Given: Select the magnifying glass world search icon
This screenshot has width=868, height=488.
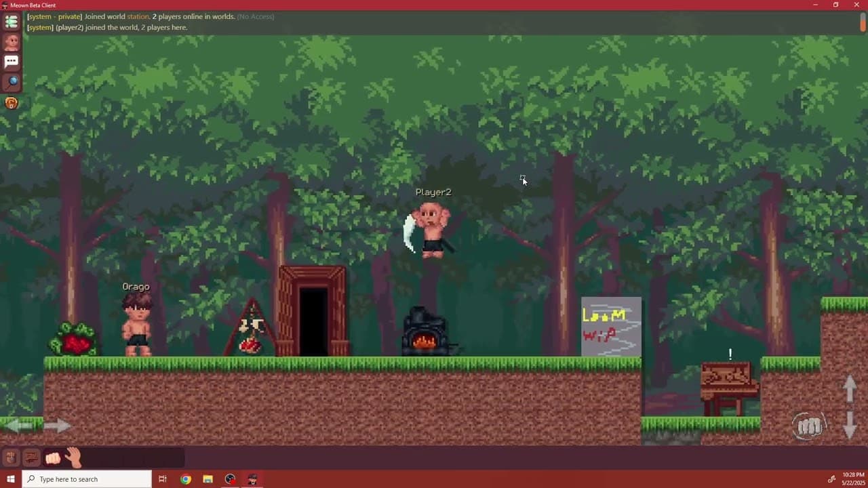Looking at the screenshot, I should [11, 81].
